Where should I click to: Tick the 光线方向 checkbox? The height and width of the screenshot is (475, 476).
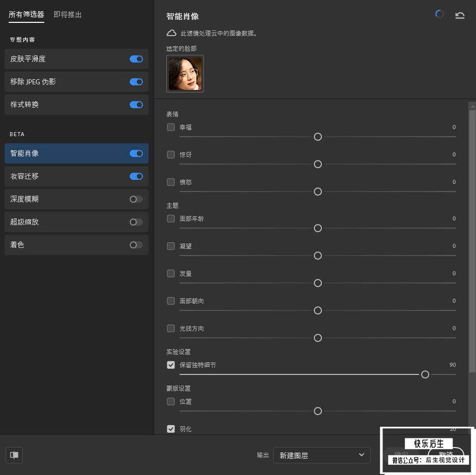(x=171, y=329)
